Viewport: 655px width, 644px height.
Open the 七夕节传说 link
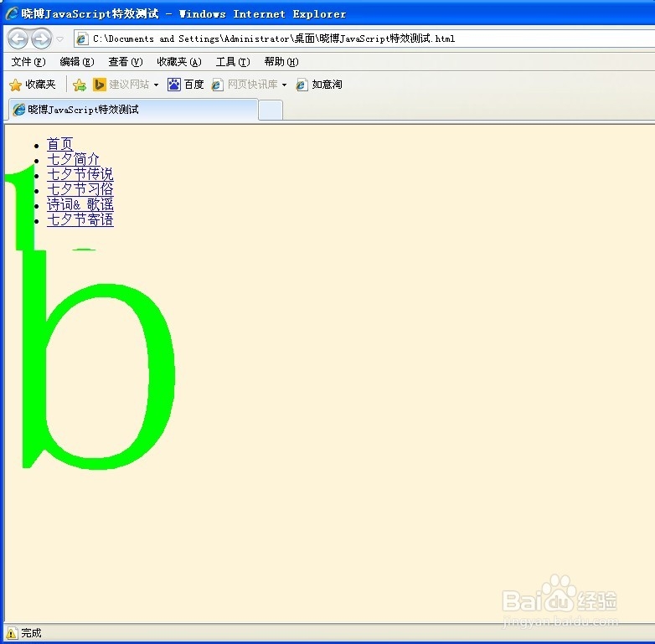click(80, 174)
